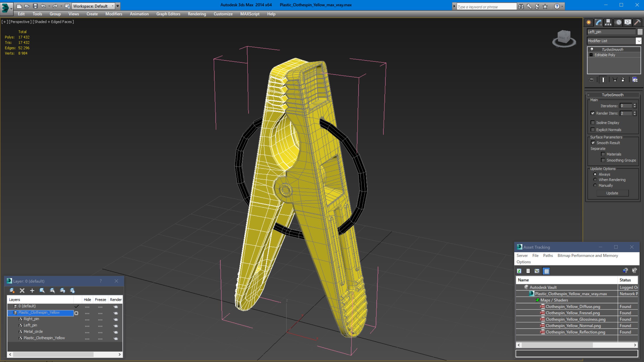Undo the last action with the Undo arrow
This screenshot has width=644, height=362.
click(x=43, y=6)
